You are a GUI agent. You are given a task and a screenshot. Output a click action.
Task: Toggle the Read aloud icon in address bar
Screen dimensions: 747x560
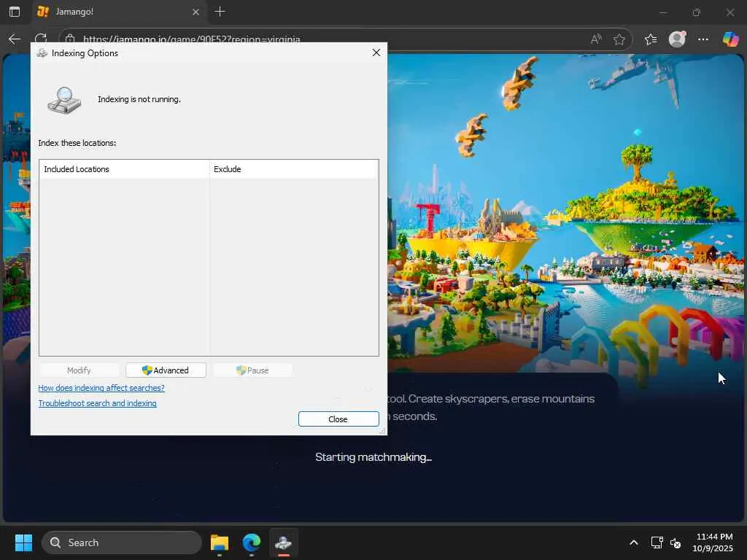point(596,39)
